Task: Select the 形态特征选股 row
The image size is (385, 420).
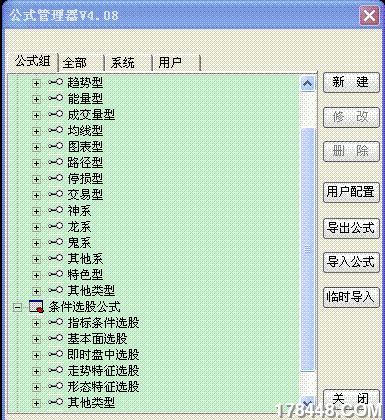Action: point(103,387)
